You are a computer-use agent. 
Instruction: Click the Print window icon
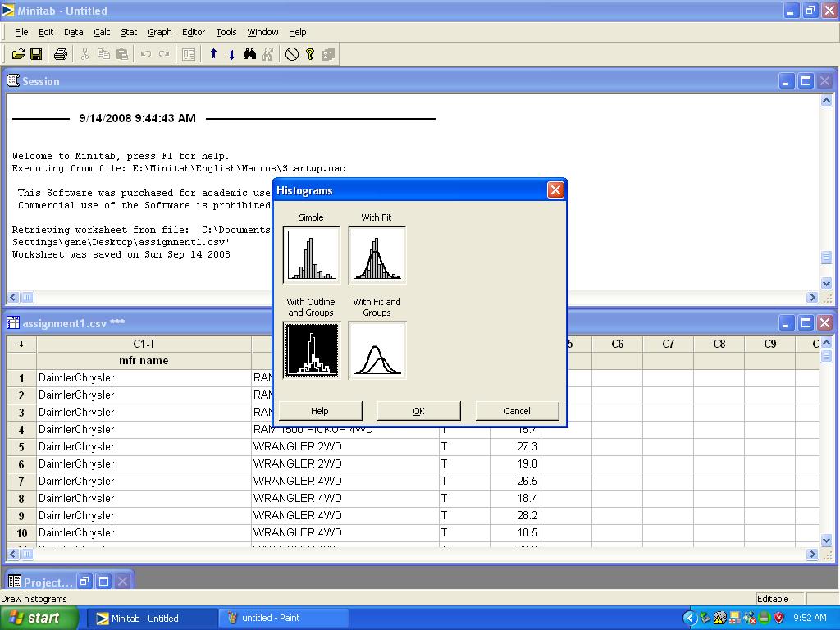tap(60, 54)
